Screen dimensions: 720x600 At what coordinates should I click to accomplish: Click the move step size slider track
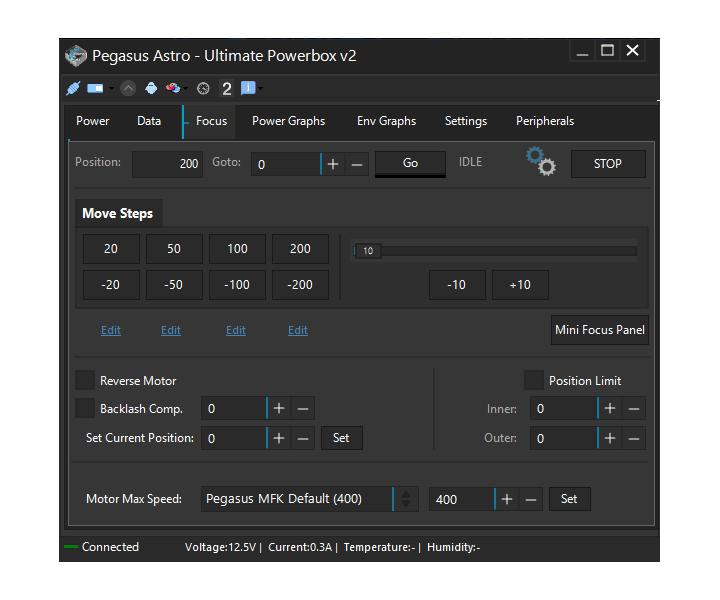coord(500,251)
